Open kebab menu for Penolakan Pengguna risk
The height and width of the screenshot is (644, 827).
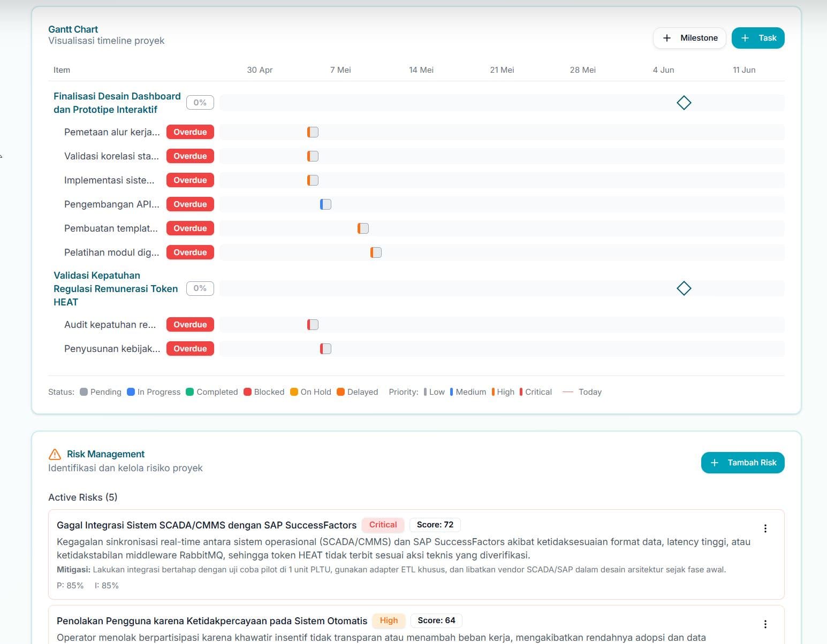pos(765,624)
